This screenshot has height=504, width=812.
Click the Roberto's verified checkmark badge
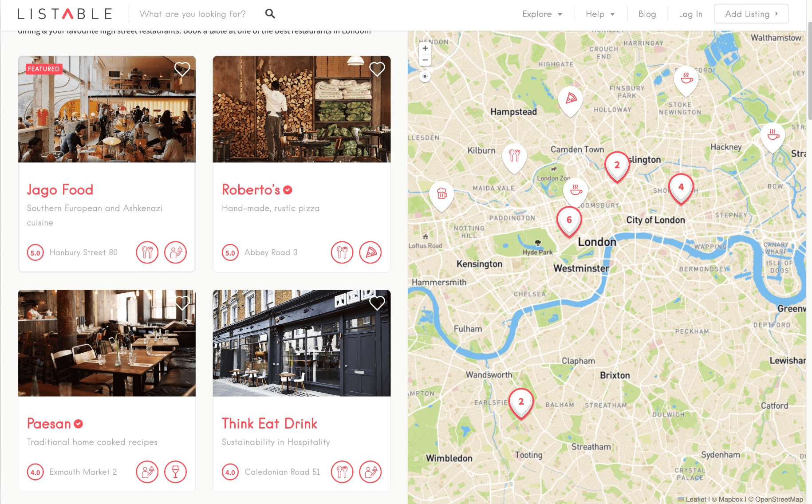click(288, 190)
